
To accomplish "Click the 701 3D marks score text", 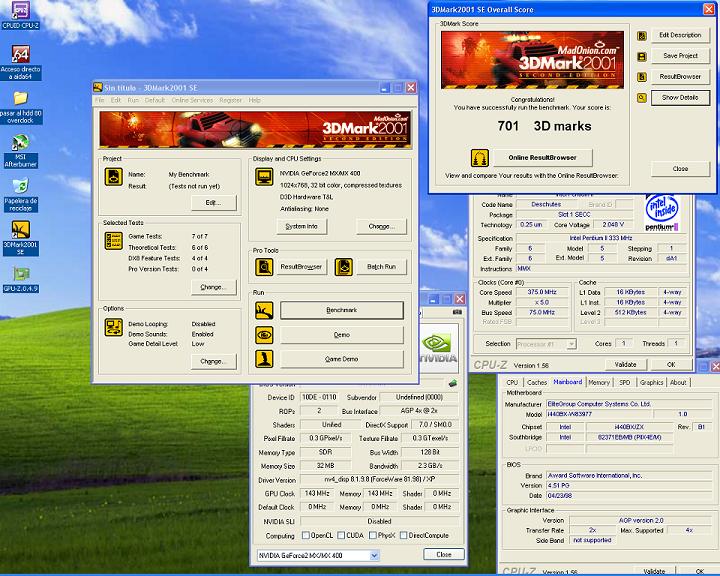I will tap(545, 126).
